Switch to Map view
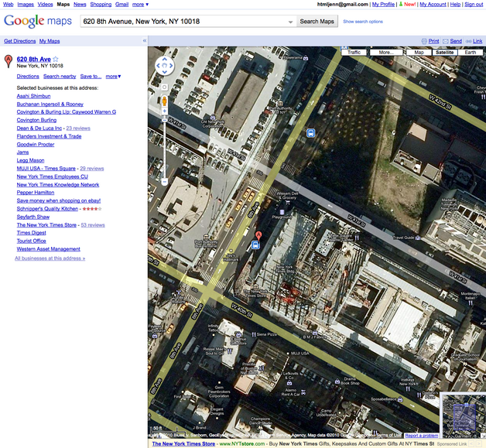 (419, 53)
